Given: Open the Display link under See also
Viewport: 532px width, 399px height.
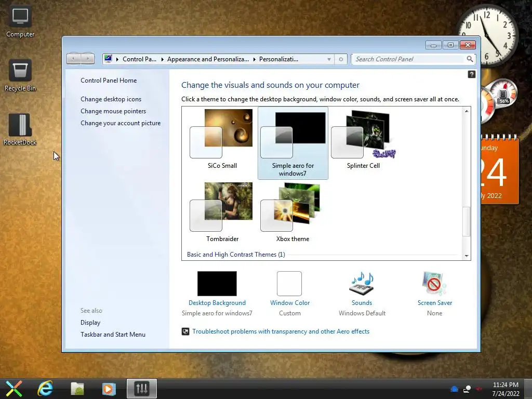Looking at the screenshot, I should (90, 323).
